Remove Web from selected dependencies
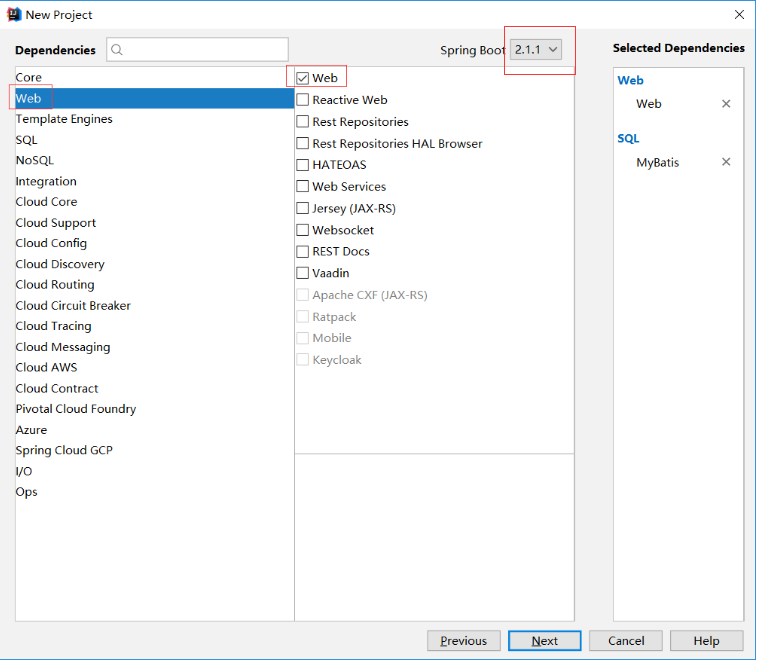Image resolution: width=758 pixels, height=661 pixels. [726, 103]
